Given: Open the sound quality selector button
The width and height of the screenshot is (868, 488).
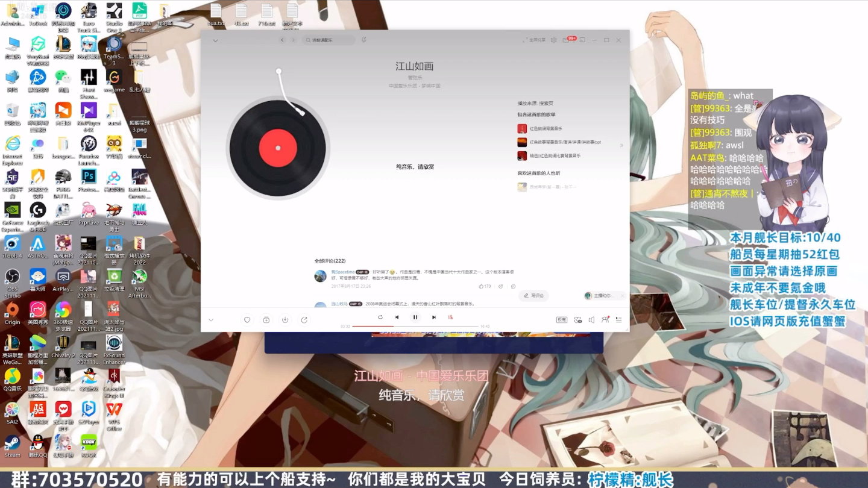Looking at the screenshot, I should coord(561,320).
